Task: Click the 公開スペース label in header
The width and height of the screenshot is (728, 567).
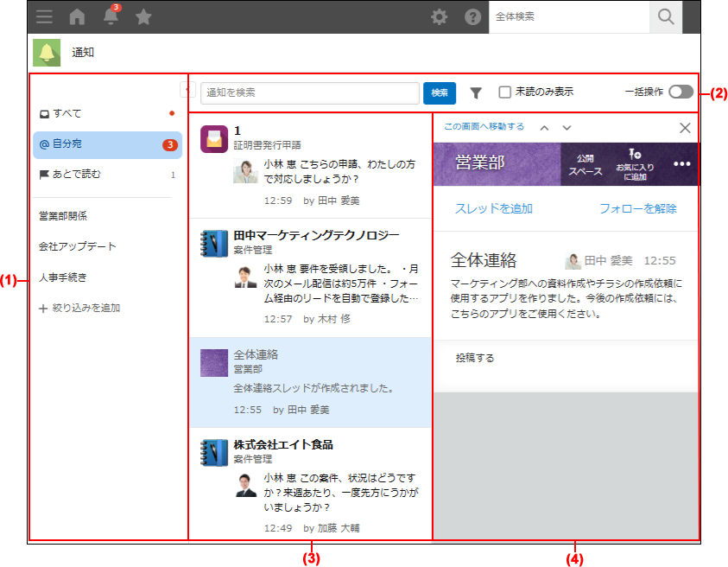Action: (x=585, y=165)
